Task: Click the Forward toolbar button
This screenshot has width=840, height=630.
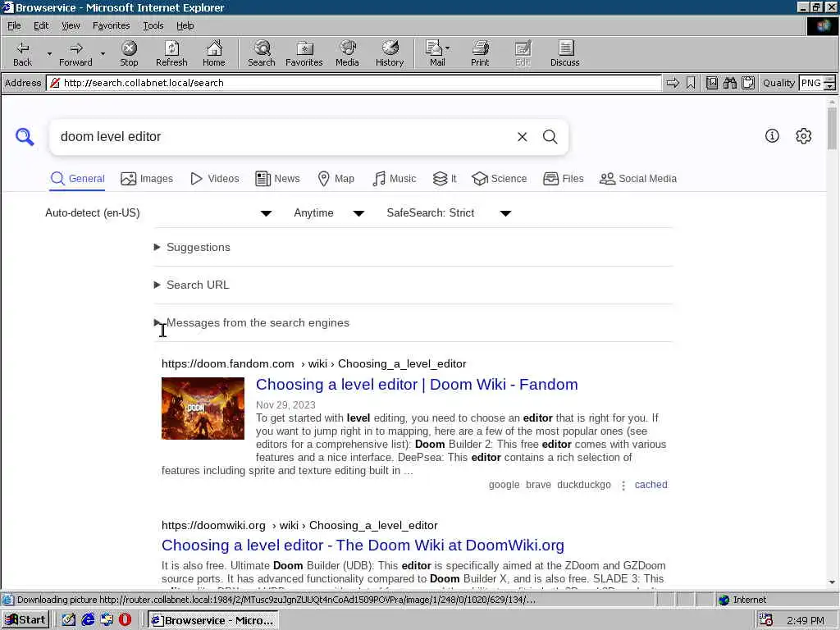Action: point(75,53)
